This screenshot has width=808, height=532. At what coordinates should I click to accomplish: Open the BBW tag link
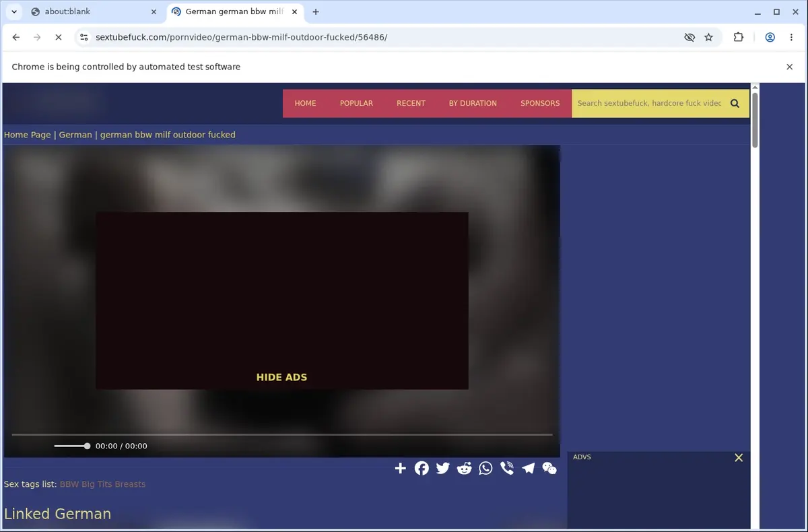69,484
